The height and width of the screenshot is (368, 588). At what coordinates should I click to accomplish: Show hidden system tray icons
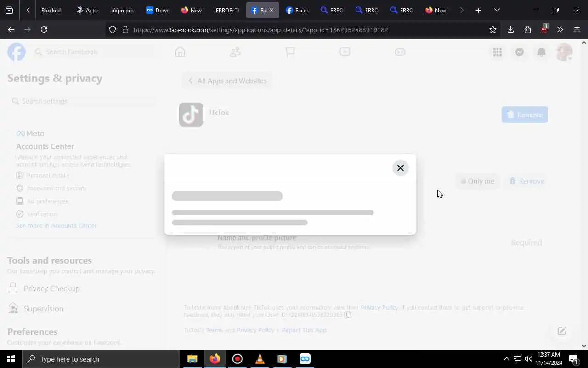click(506, 359)
